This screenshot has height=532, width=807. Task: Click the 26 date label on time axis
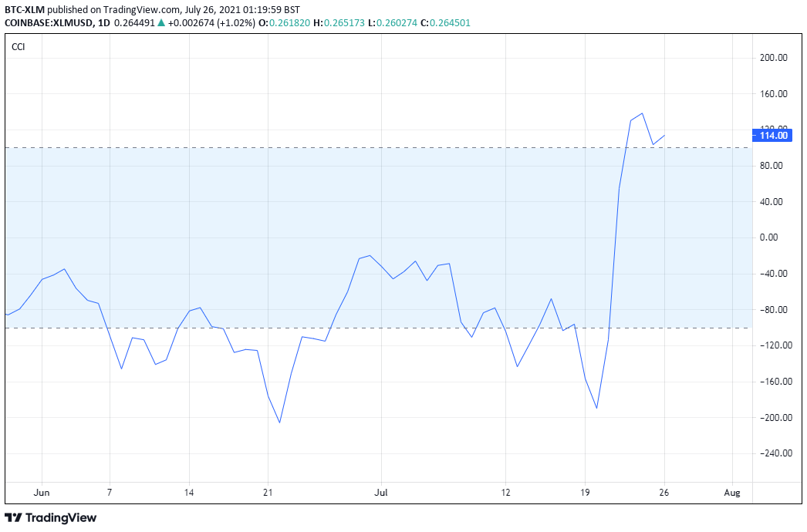pos(664,493)
